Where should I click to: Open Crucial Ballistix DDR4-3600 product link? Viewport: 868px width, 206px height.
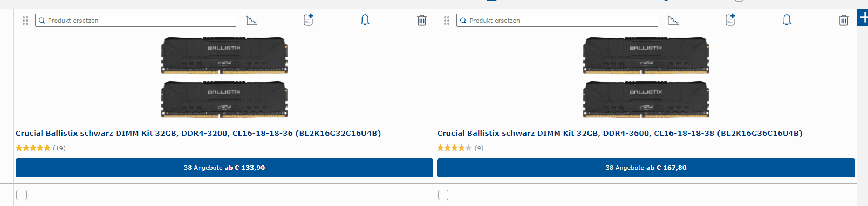(x=620, y=133)
